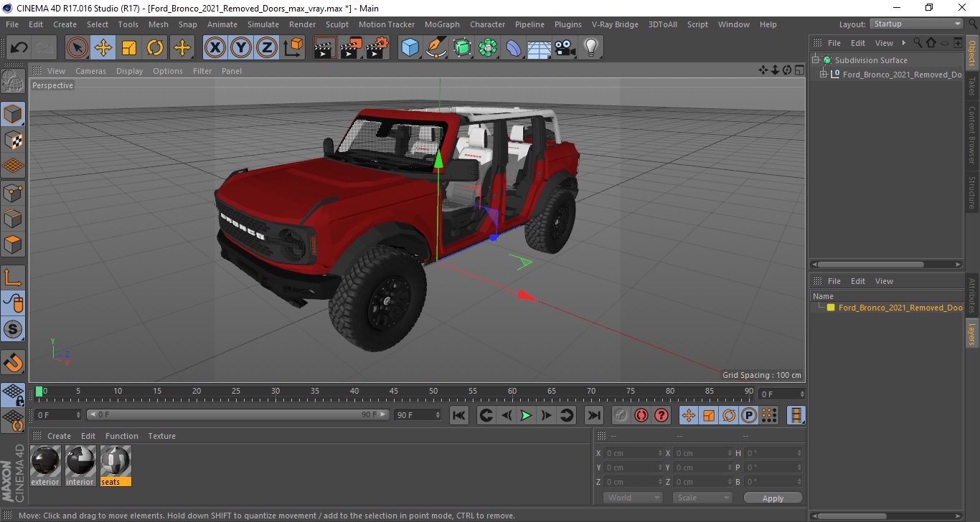The height and width of the screenshot is (522, 980).
Task: Click the end frame 90 F stepper
Action: pos(438,414)
